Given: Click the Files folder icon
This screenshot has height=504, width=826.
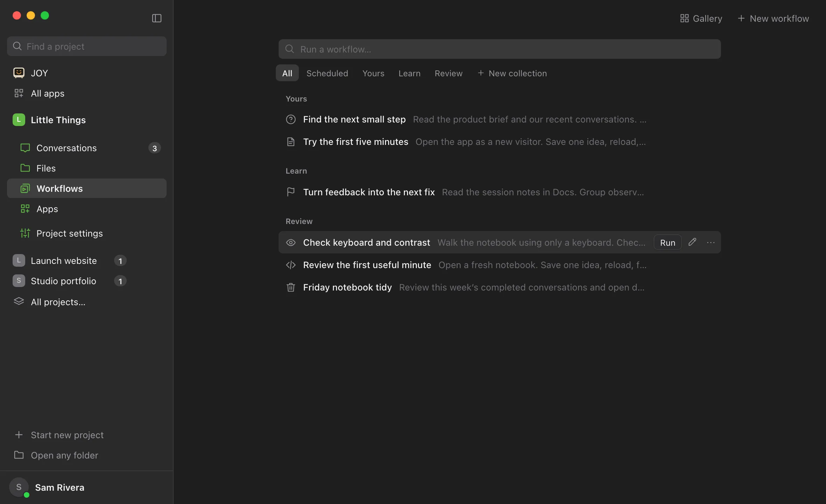Looking at the screenshot, I should click(25, 168).
